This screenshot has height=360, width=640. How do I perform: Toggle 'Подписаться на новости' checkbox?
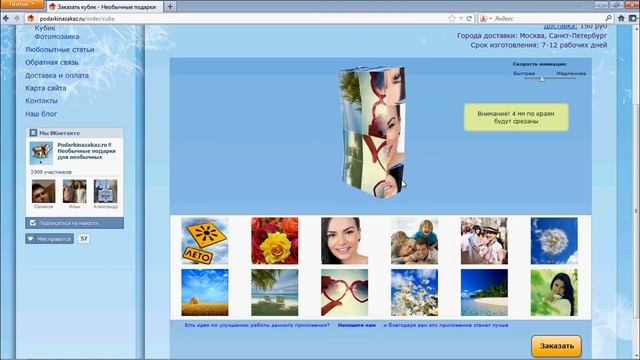(33, 223)
